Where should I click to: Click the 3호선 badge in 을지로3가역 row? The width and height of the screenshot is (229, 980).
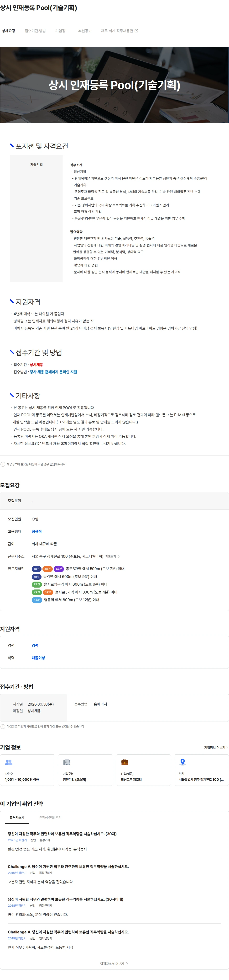[x=48, y=592]
